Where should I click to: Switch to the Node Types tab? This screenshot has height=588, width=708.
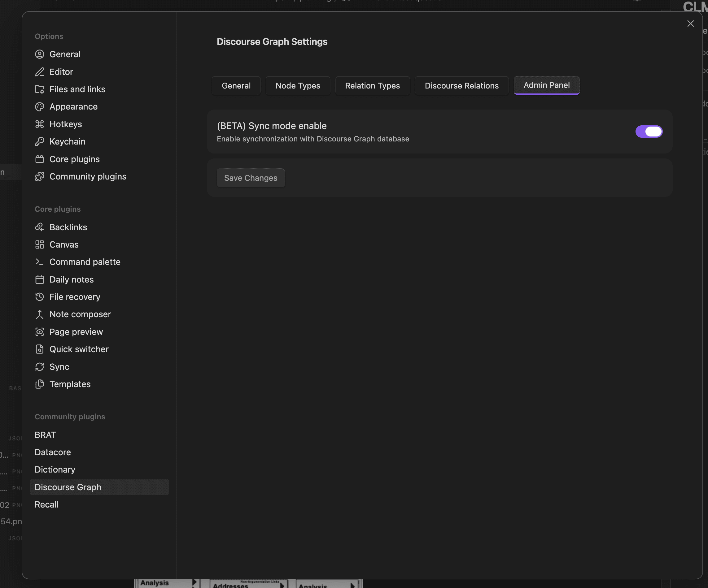pos(298,86)
